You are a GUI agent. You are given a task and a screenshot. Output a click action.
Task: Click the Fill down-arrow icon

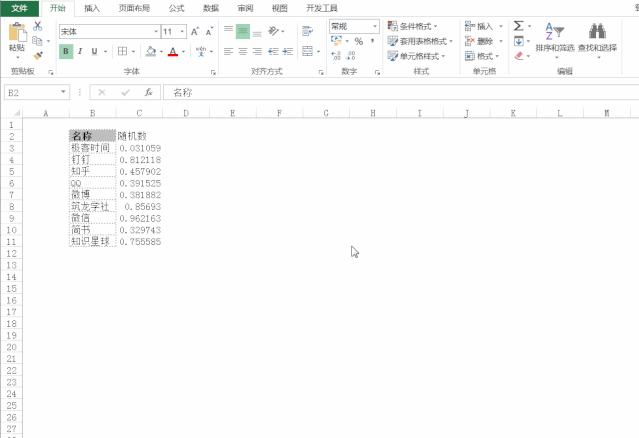(x=519, y=41)
